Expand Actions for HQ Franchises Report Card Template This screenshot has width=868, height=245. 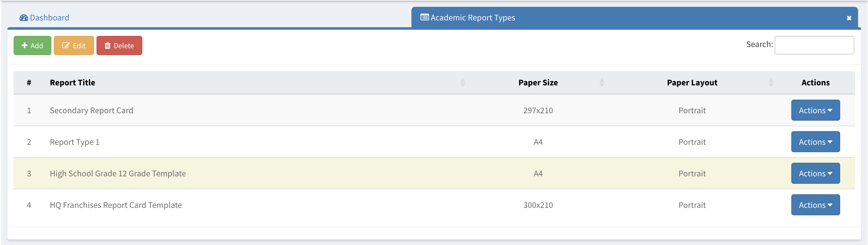coord(815,205)
